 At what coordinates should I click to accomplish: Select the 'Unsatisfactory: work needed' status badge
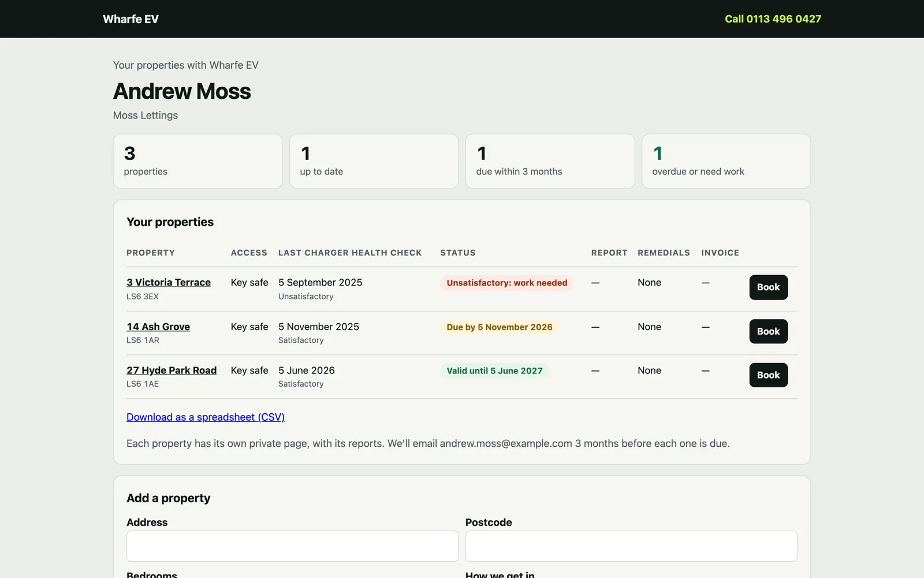[507, 283]
